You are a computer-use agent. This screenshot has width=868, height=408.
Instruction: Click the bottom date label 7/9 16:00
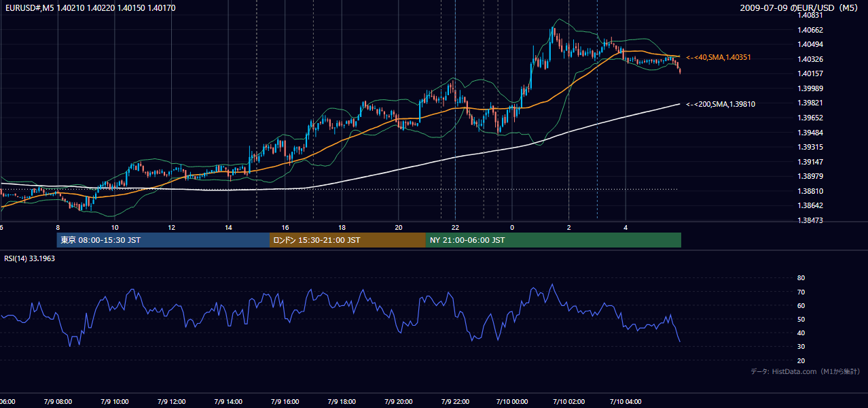coord(285,401)
